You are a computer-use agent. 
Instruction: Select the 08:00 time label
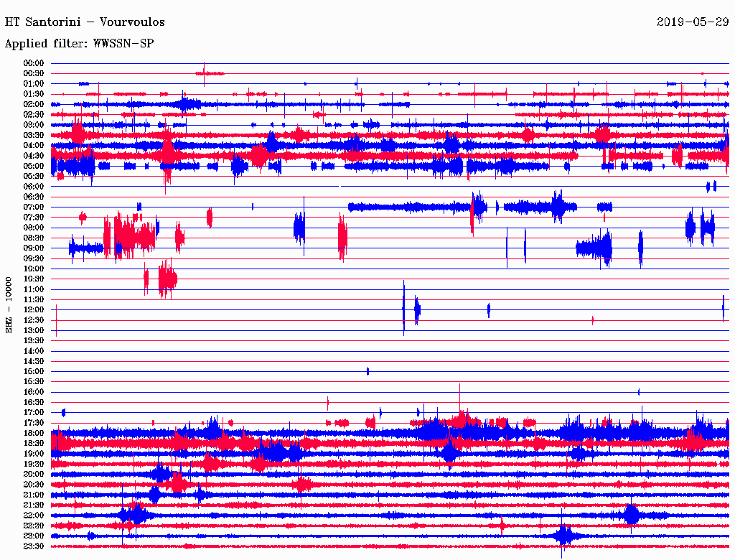(x=34, y=228)
